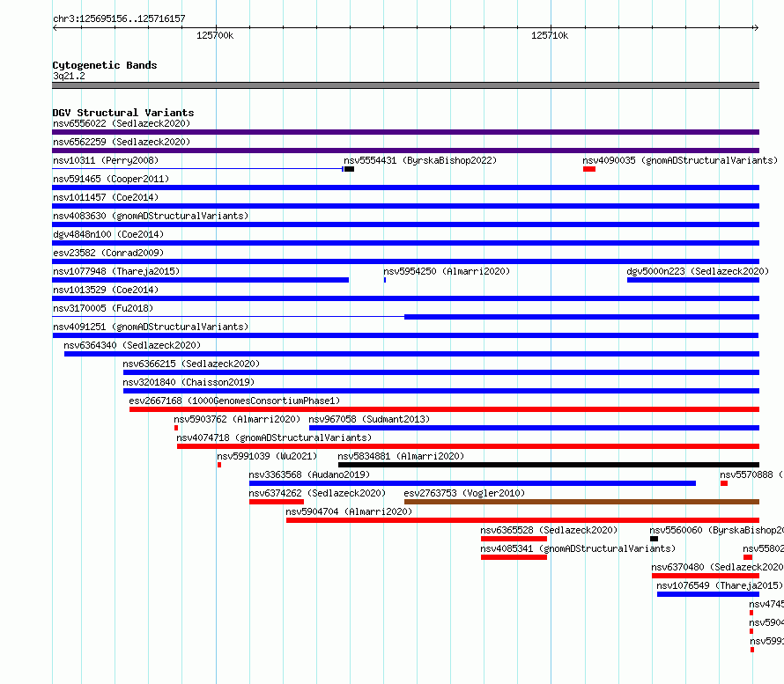Click the nsv5570888 label
The height and width of the screenshot is (684, 784).
(x=751, y=474)
